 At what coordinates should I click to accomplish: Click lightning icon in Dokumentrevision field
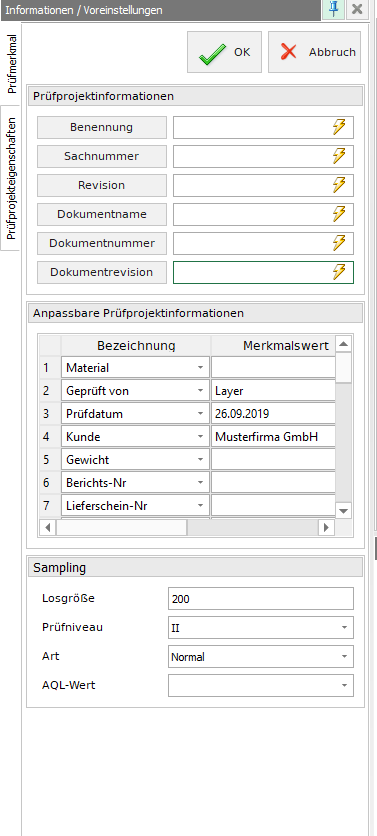[339, 272]
